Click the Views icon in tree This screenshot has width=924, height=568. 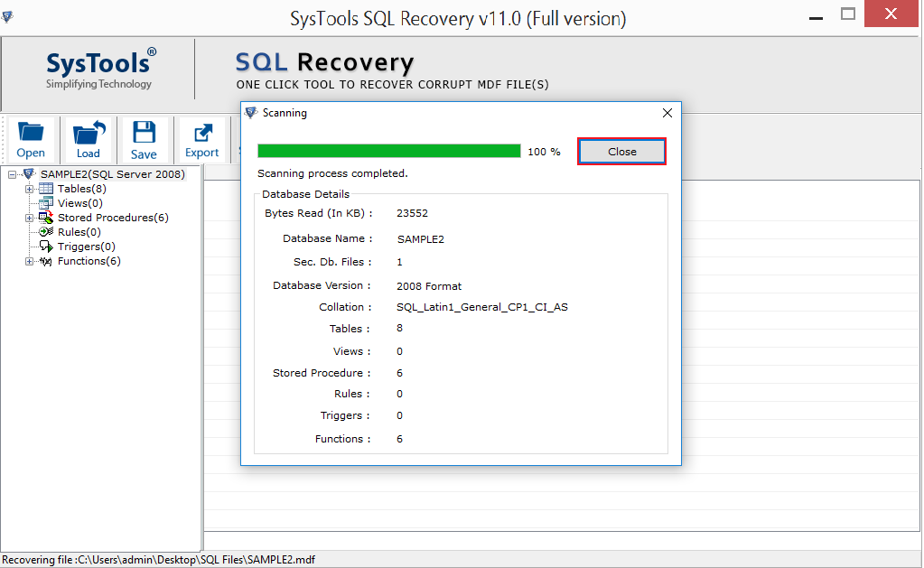pyautogui.click(x=46, y=203)
